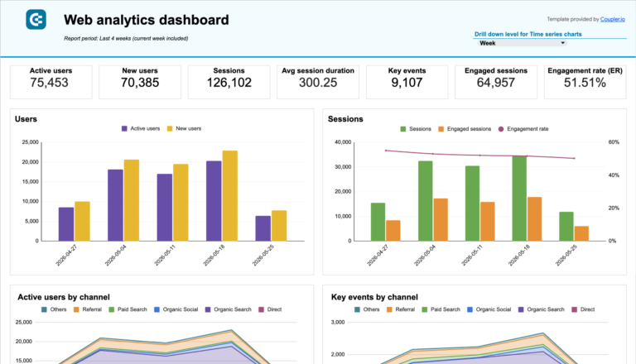Click the Engagement rate value 51.51%
Screen dimensions: 636x364
[585, 83]
